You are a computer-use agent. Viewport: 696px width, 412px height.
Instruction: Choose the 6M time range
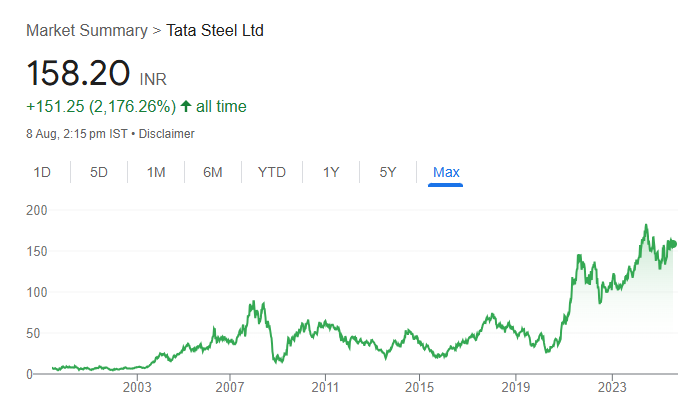[213, 172]
